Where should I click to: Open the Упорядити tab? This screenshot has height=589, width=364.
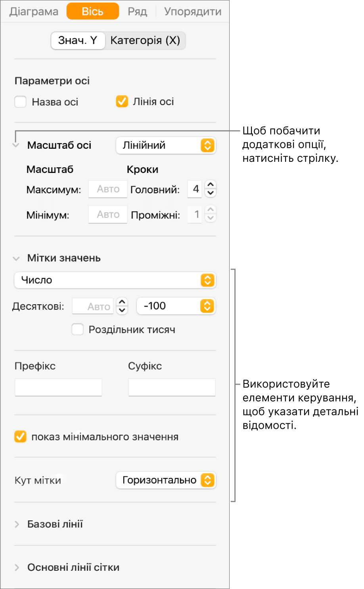pyautogui.click(x=193, y=12)
